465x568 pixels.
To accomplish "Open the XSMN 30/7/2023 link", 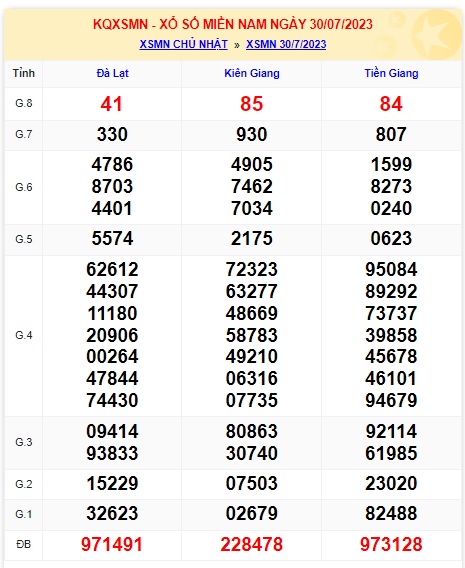I will (x=286, y=44).
